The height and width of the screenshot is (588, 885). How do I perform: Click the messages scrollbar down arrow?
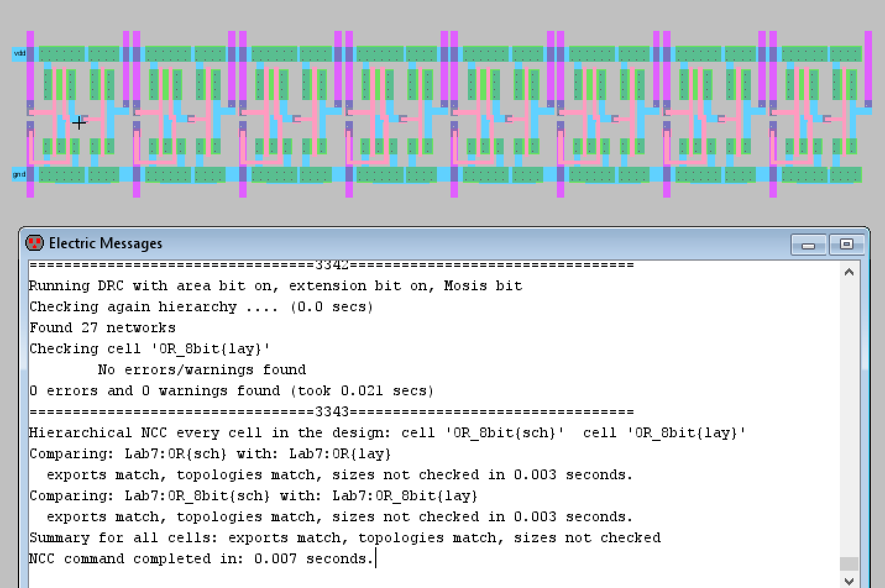point(849,581)
